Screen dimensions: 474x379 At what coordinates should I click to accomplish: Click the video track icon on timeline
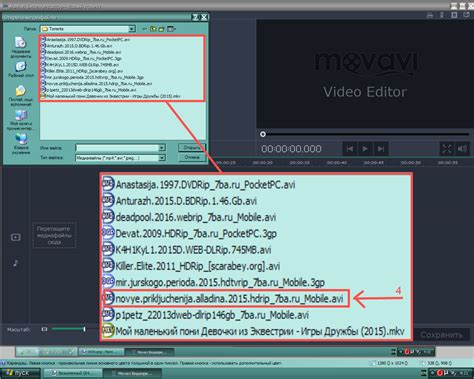[x=16, y=237]
